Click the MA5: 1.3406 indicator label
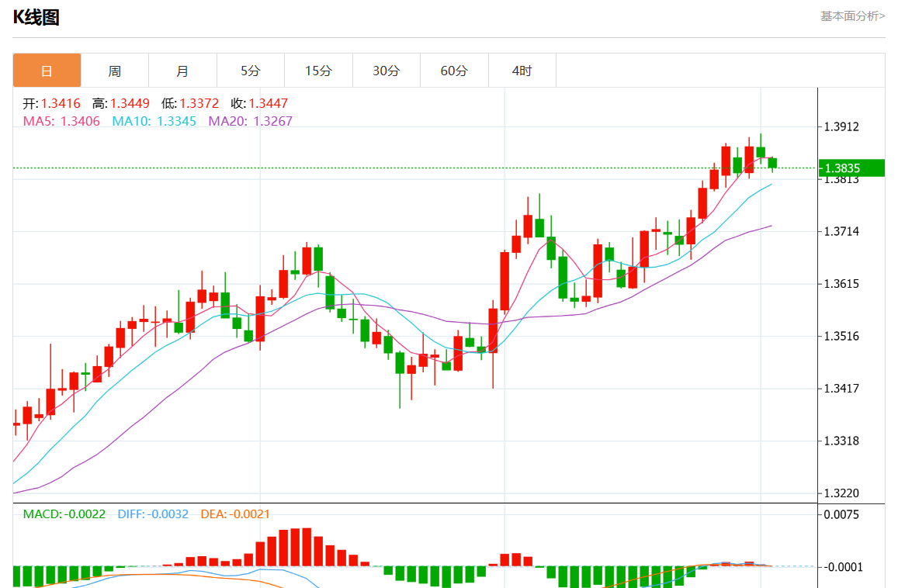The width and height of the screenshot is (898, 588). [61, 121]
